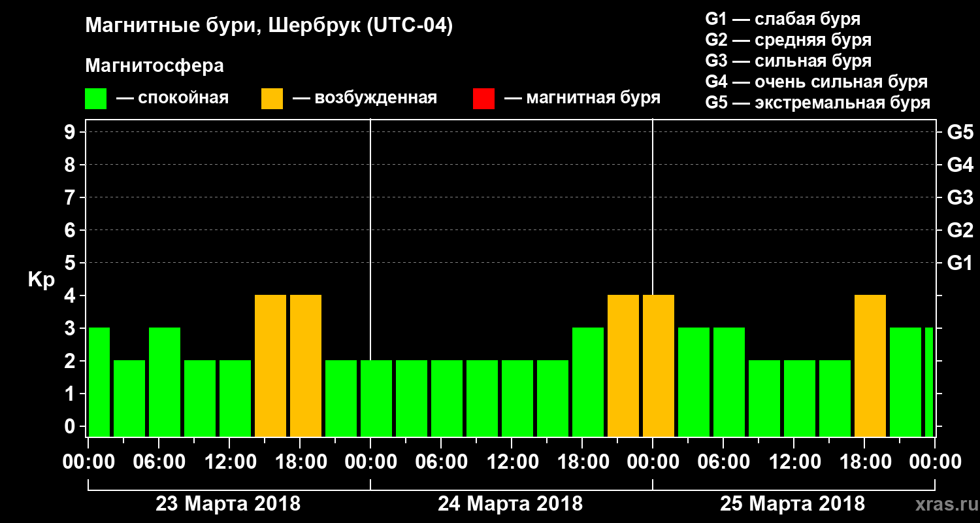Click the '25 Марта 2018' date label

(x=792, y=504)
